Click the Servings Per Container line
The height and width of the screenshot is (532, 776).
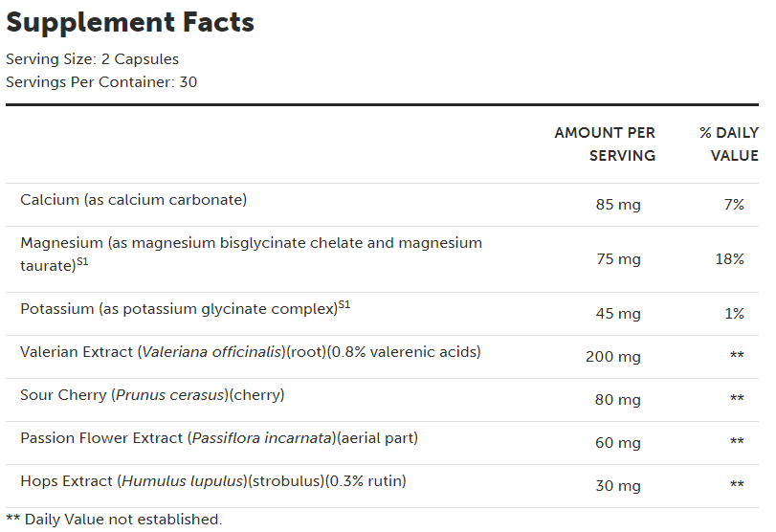point(101,82)
